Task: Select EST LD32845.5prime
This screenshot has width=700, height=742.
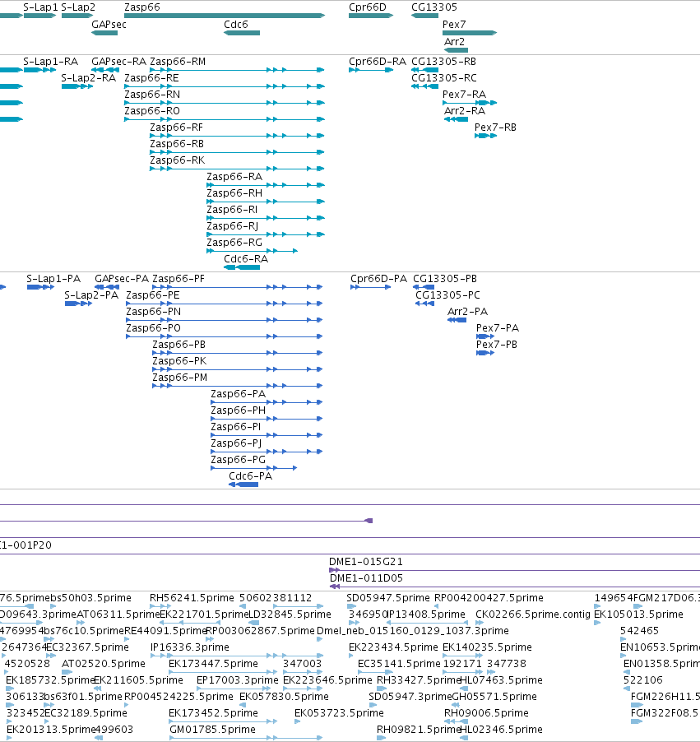Action: (290, 614)
